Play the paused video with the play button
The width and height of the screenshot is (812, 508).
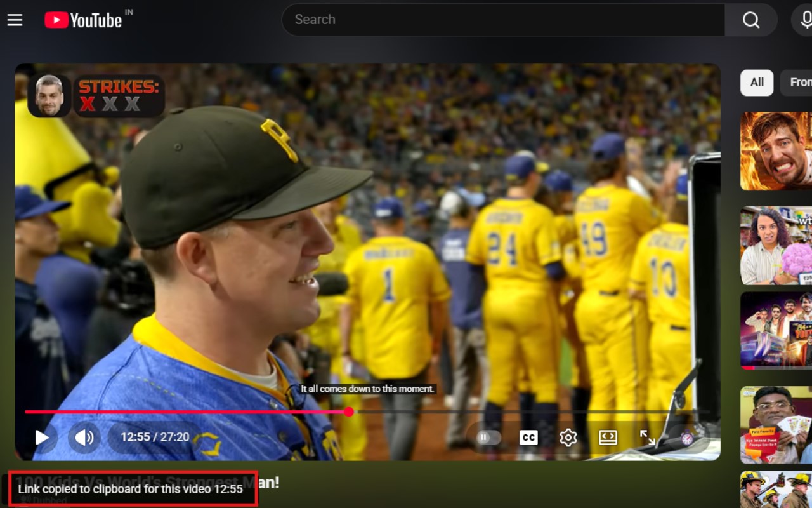42,438
